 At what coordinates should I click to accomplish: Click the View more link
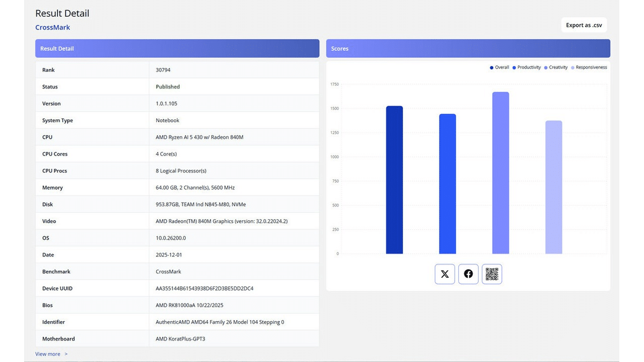click(48, 354)
